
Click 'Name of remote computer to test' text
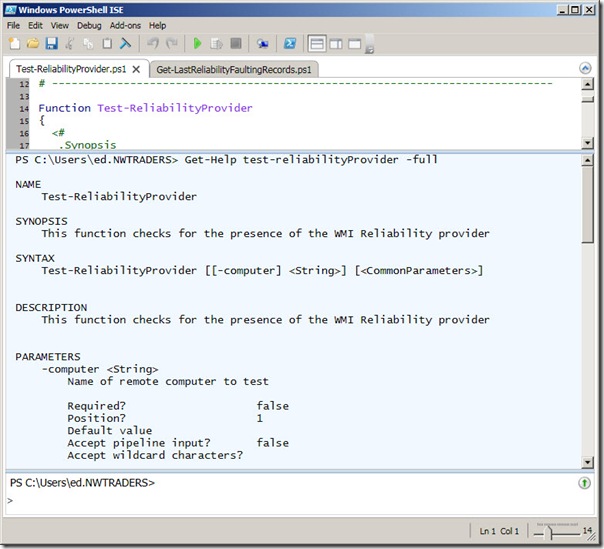pyautogui.click(x=168, y=381)
